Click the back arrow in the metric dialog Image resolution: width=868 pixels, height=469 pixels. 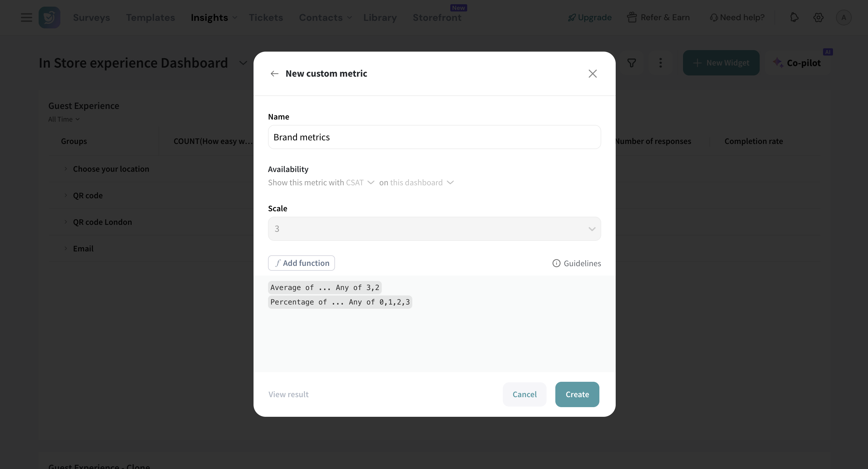274,73
